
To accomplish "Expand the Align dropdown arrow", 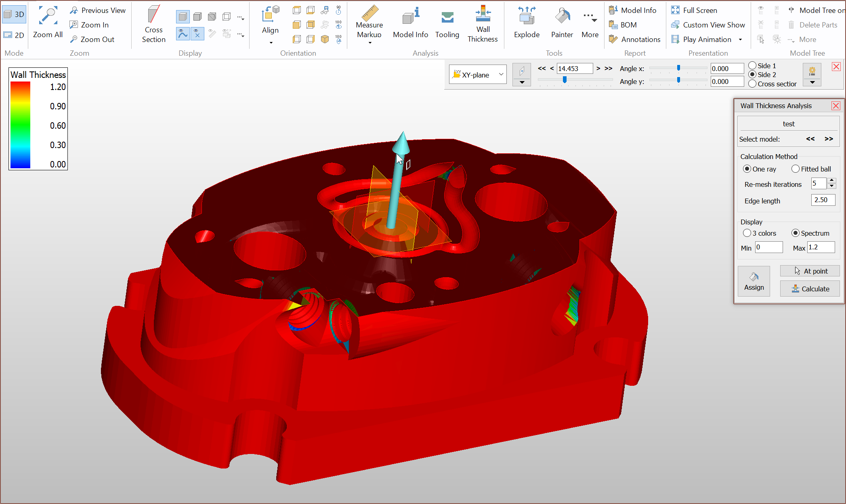I will click(x=271, y=42).
